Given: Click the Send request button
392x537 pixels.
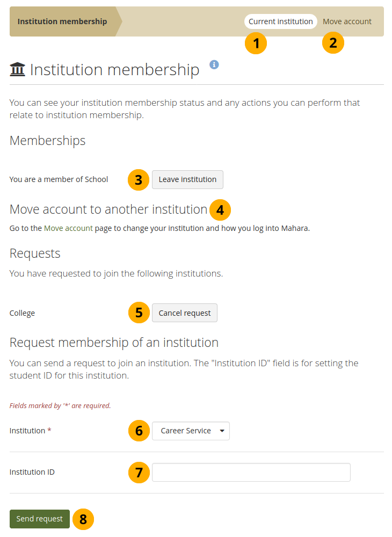Looking at the screenshot, I should [40, 519].
